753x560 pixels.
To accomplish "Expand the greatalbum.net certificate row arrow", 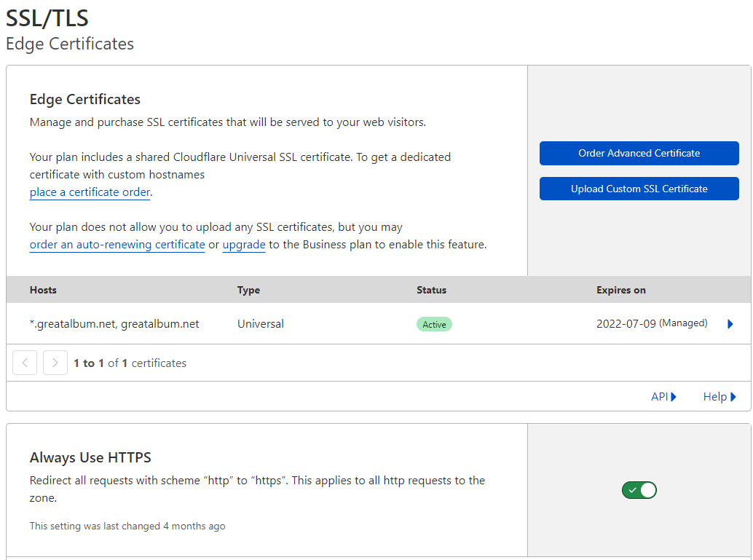I will [x=730, y=324].
